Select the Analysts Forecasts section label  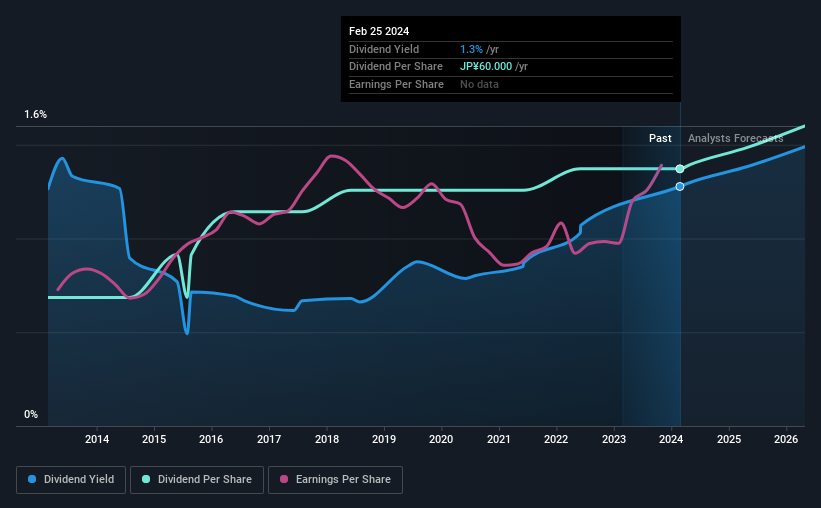click(x=735, y=138)
